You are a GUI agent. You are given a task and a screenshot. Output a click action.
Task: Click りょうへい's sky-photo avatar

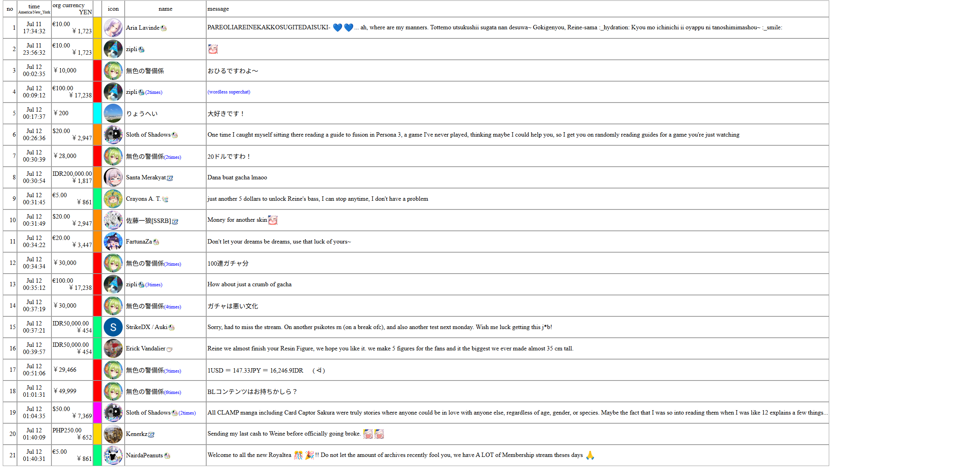pyautogui.click(x=113, y=113)
